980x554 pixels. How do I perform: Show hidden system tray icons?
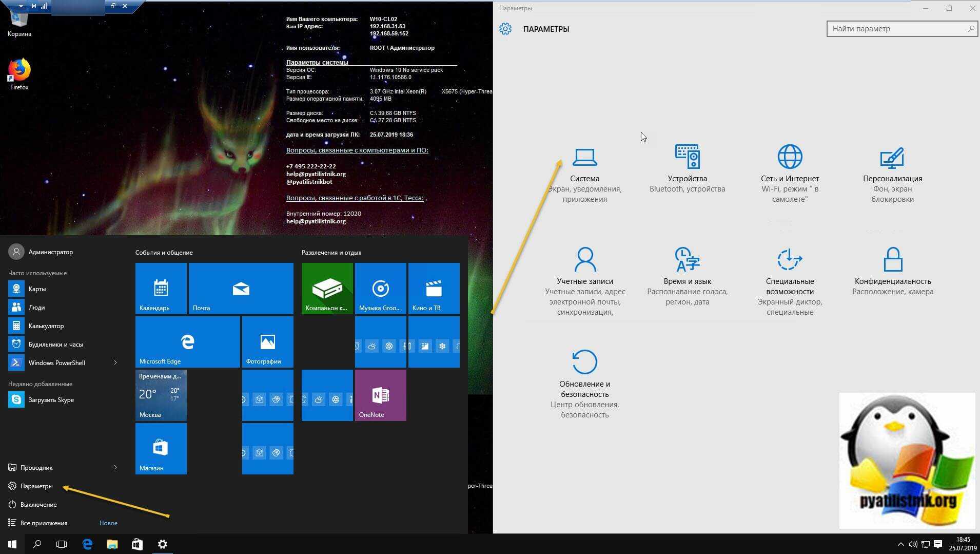[900, 544]
